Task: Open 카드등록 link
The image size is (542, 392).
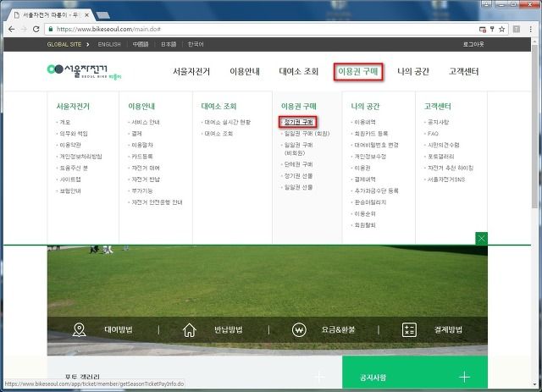Action: 142,157
